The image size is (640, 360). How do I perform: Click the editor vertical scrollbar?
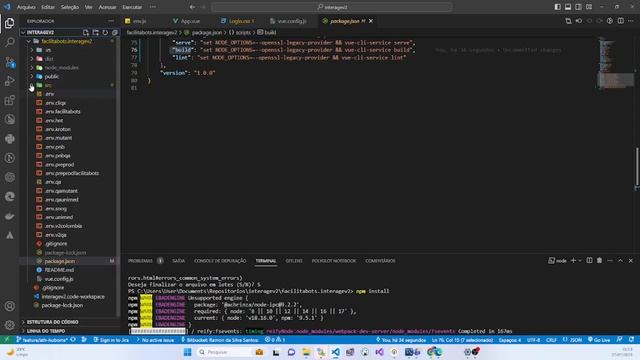click(x=637, y=167)
